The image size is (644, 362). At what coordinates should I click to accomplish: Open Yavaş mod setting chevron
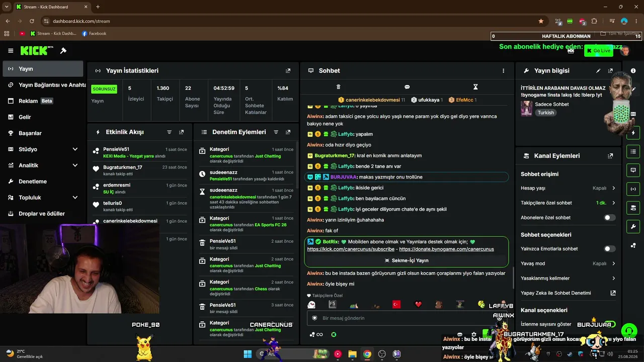click(613, 263)
